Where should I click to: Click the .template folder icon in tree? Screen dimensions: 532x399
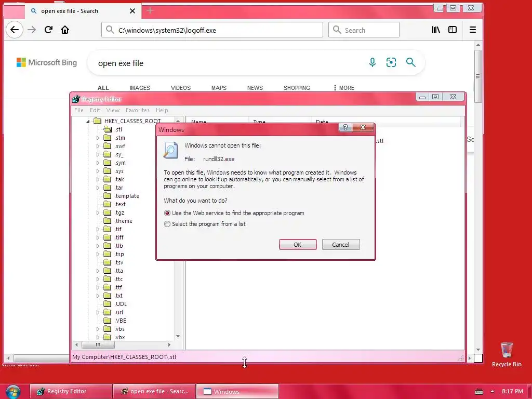coord(107,196)
